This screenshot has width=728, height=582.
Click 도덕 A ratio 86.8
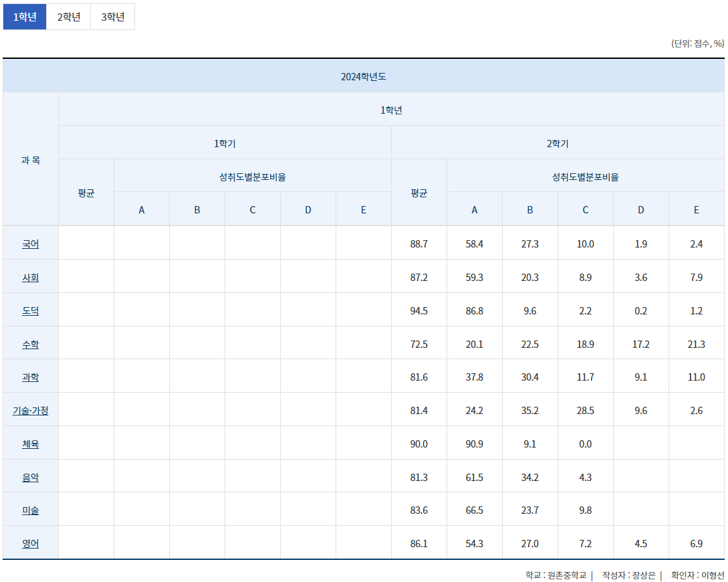click(x=475, y=311)
